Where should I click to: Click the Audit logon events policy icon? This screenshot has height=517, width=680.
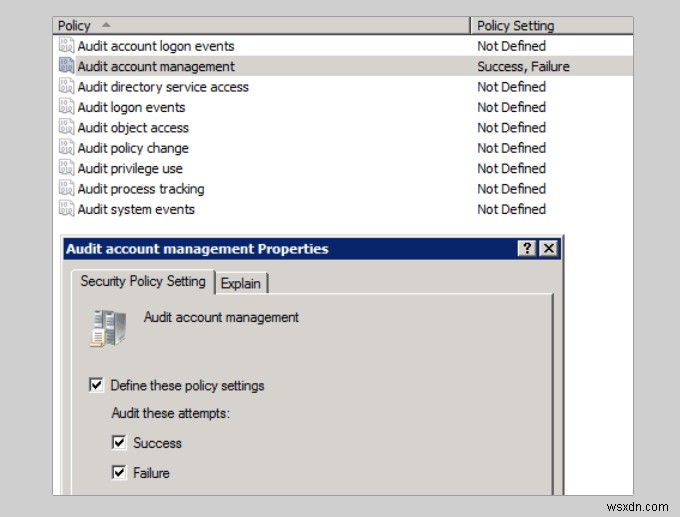(66, 106)
